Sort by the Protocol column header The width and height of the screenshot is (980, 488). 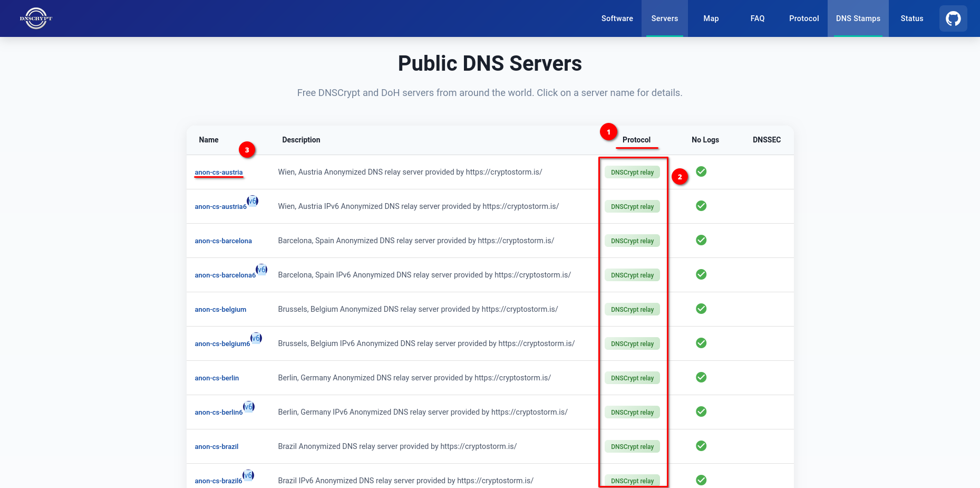click(x=636, y=140)
